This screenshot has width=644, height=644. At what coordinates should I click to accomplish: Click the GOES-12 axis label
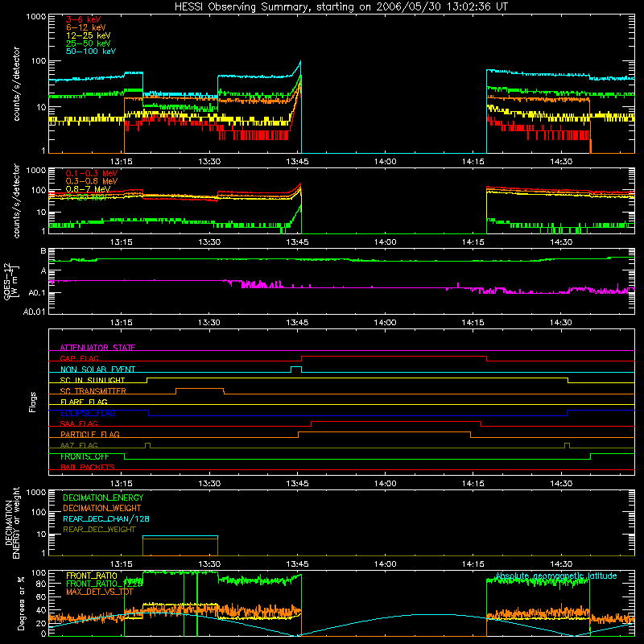tap(10, 281)
